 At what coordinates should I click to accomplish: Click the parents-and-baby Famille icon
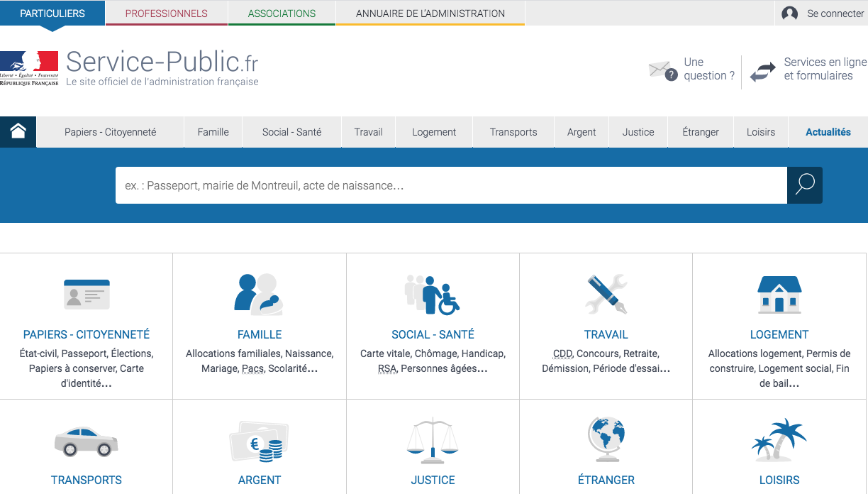point(259,294)
